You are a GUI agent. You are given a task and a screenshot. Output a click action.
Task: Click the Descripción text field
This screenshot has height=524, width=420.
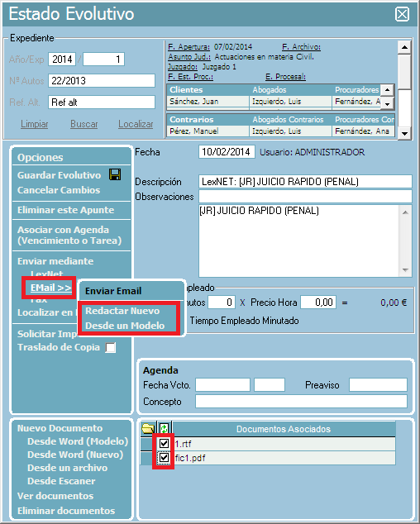(x=305, y=182)
